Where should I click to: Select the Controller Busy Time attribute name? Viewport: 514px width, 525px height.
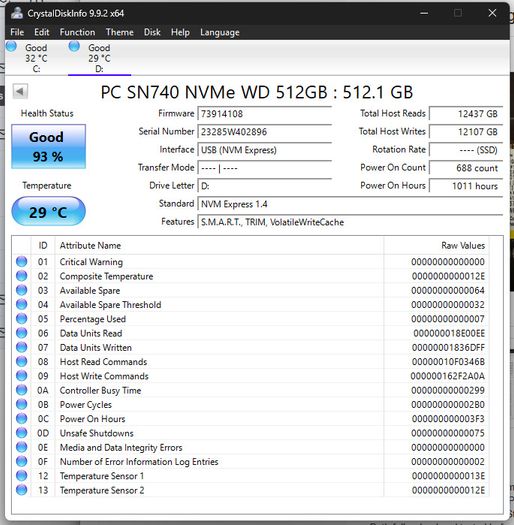100,390
